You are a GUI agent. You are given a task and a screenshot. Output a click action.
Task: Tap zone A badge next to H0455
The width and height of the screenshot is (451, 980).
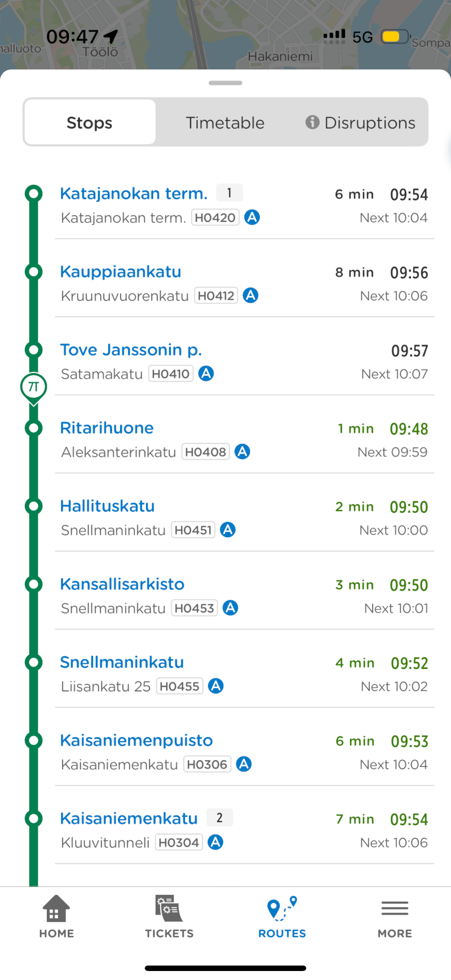click(x=216, y=686)
